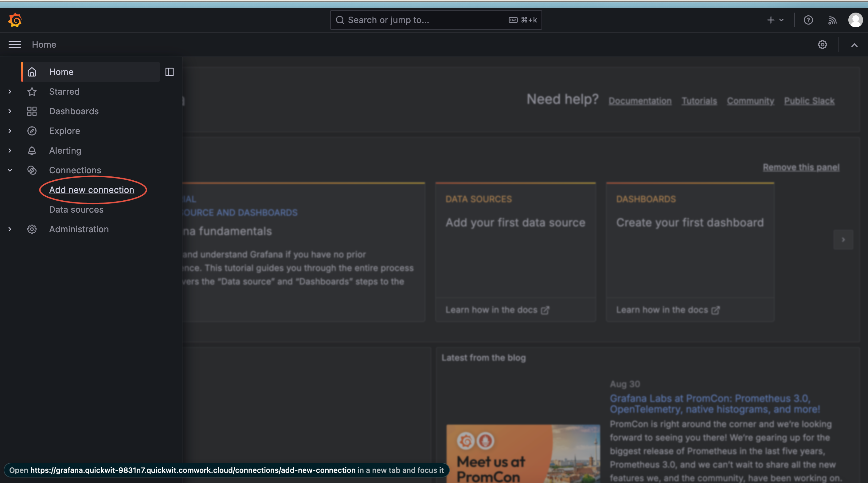Collapse the Connections section chevron

click(10, 170)
